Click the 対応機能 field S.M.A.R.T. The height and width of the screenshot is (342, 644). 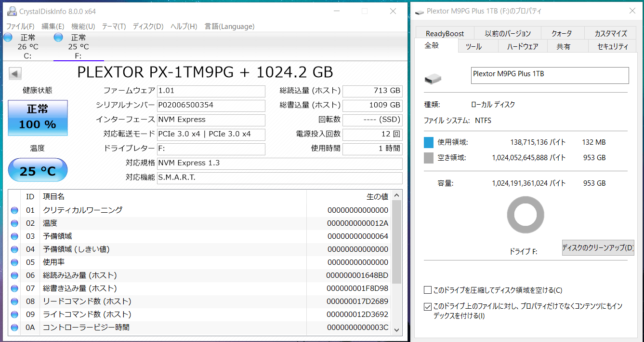click(x=280, y=178)
